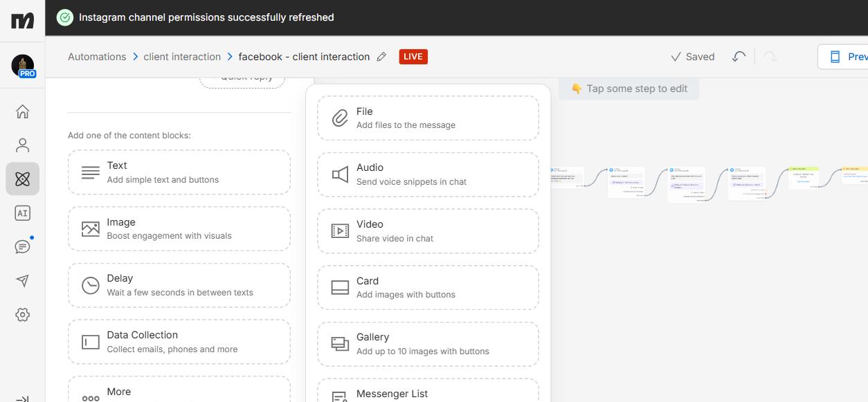Add an Audio block
The image size is (868, 402).
tap(428, 174)
